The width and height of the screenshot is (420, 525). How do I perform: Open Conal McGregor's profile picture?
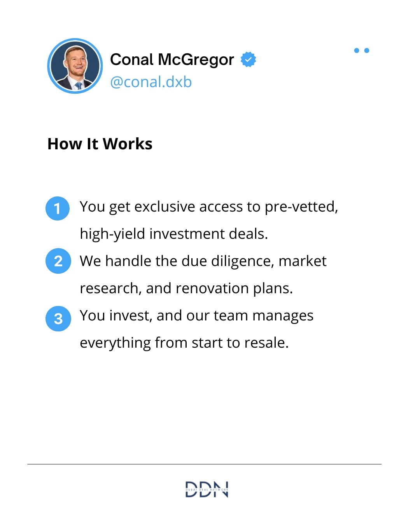pos(75,66)
